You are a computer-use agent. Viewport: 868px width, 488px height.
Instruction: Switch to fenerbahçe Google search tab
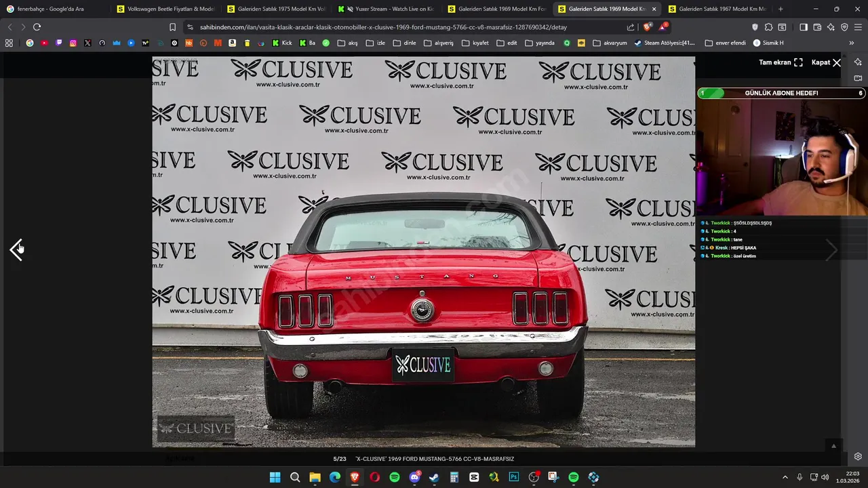54,9
